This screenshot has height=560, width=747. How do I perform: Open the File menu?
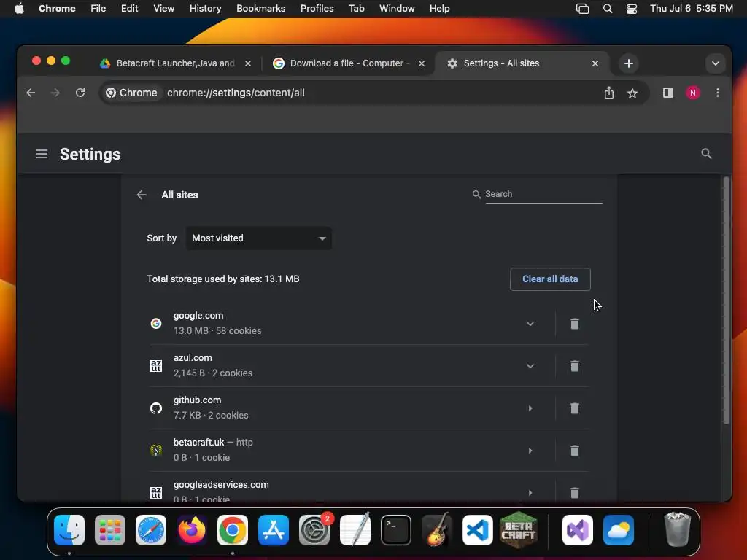tap(98, 9)
